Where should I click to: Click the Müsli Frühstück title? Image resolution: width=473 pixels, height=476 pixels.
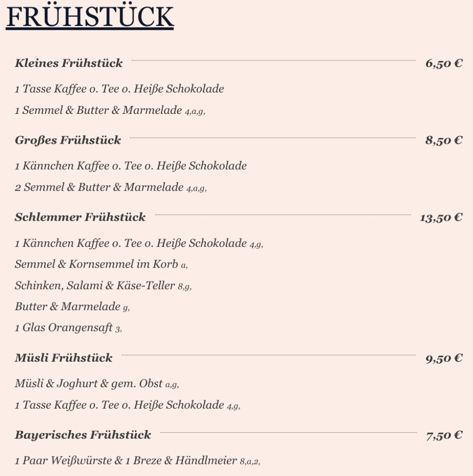pos(64,357)
